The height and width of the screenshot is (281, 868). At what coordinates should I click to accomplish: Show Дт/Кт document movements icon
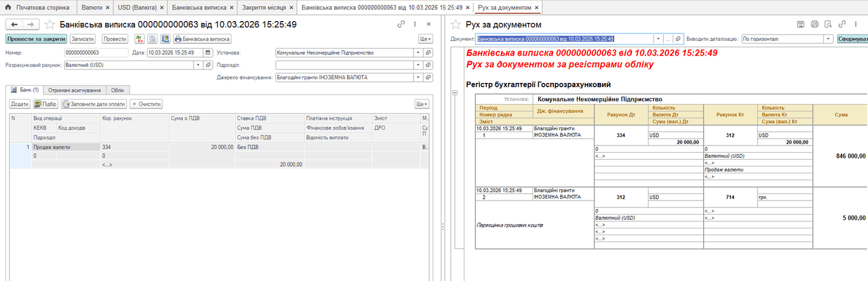(x=140, y=38)
